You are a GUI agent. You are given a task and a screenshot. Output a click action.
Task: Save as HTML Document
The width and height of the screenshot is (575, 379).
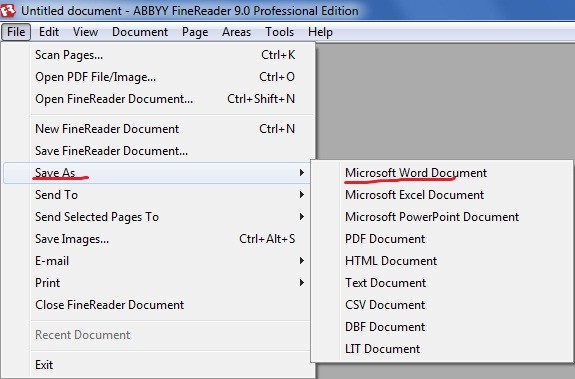click(442, 261)
